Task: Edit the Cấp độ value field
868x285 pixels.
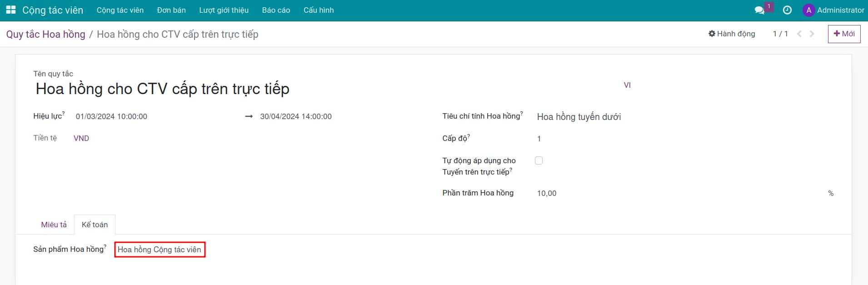Action: (x=685, y=139)
